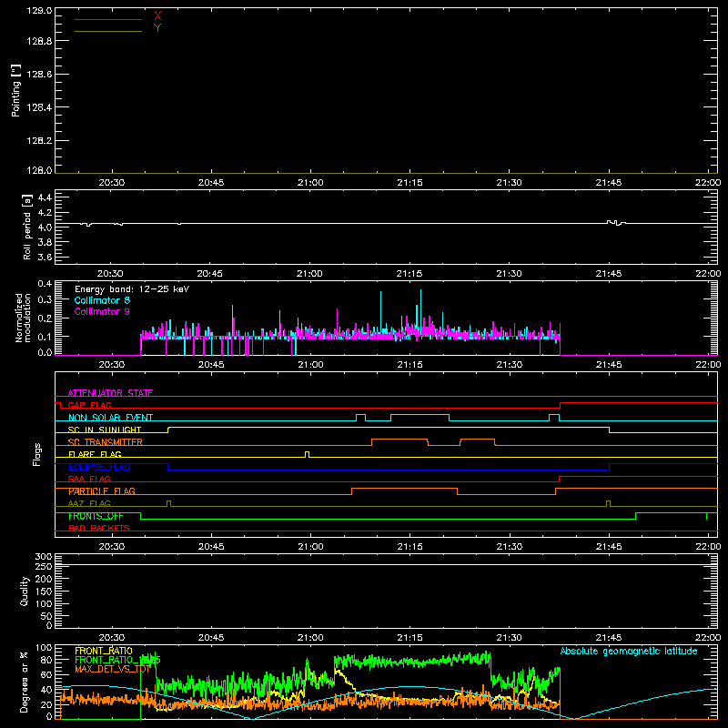Viewport: 728px width, 728px height.
Task: Click the NON_SOLAR_EVENT flag label
Action: pyautogui.click(x=110, y=418)
